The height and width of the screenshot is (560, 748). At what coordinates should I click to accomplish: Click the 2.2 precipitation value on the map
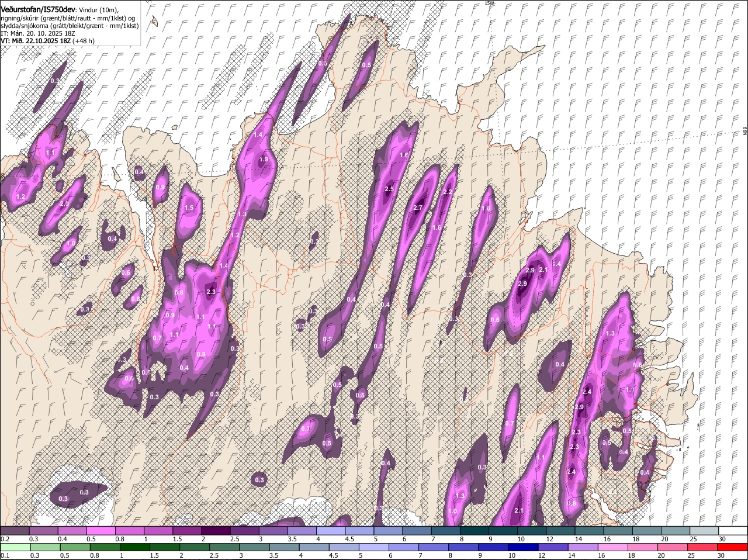click(x=448, y=192)
